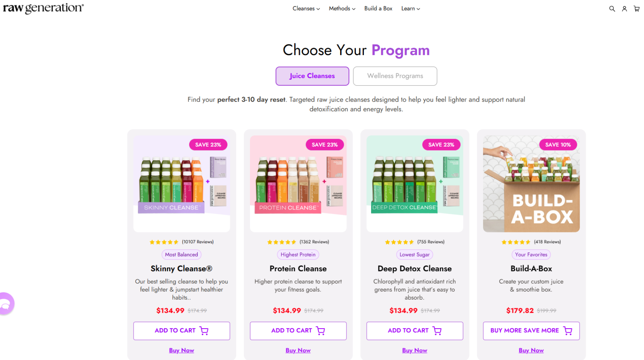Open the shopping cart icon
This screenshot has height=360, width=644.
(637, 8)
